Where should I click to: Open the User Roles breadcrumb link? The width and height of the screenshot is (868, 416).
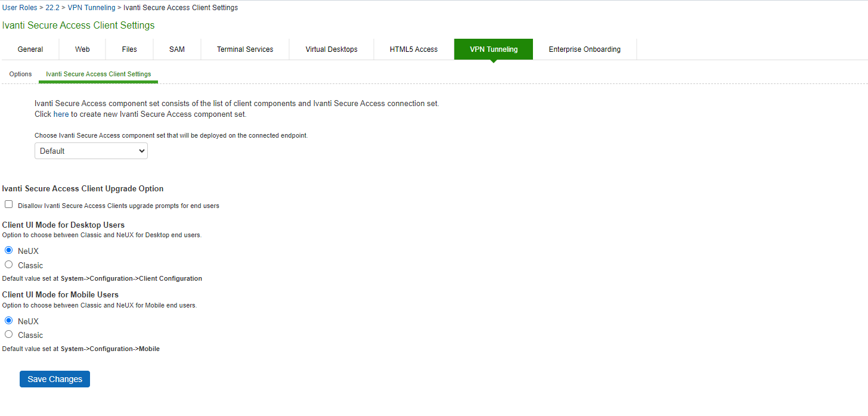click(20, 8)
